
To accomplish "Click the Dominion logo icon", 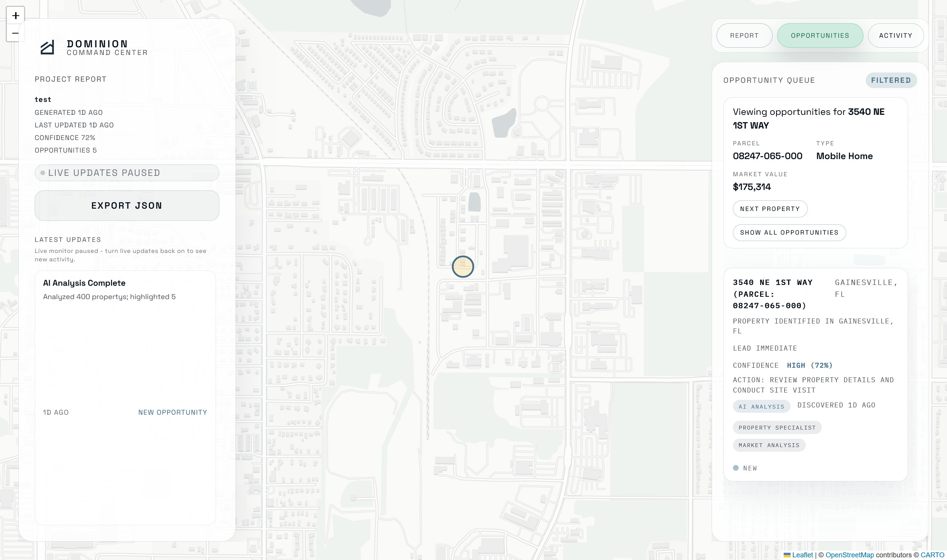I will [x=48, y=48].
